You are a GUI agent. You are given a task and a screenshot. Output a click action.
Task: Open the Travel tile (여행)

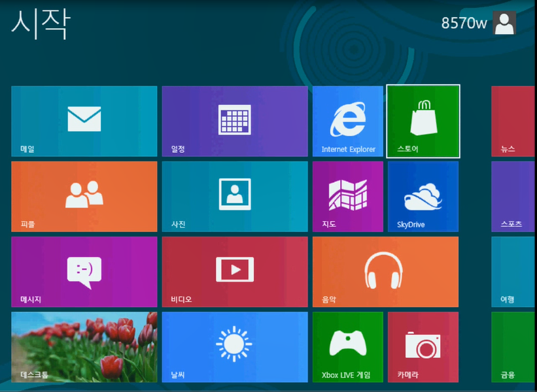[513, 272]
